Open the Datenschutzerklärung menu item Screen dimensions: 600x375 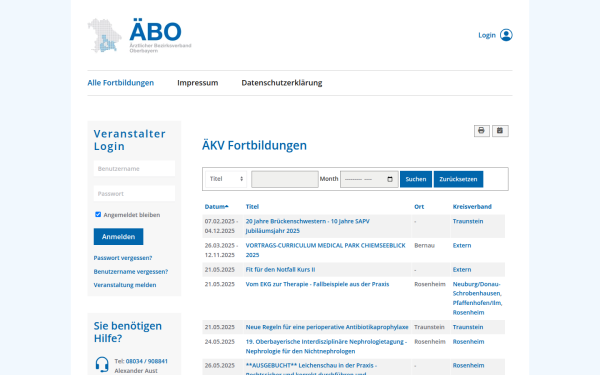click(282, 83)
